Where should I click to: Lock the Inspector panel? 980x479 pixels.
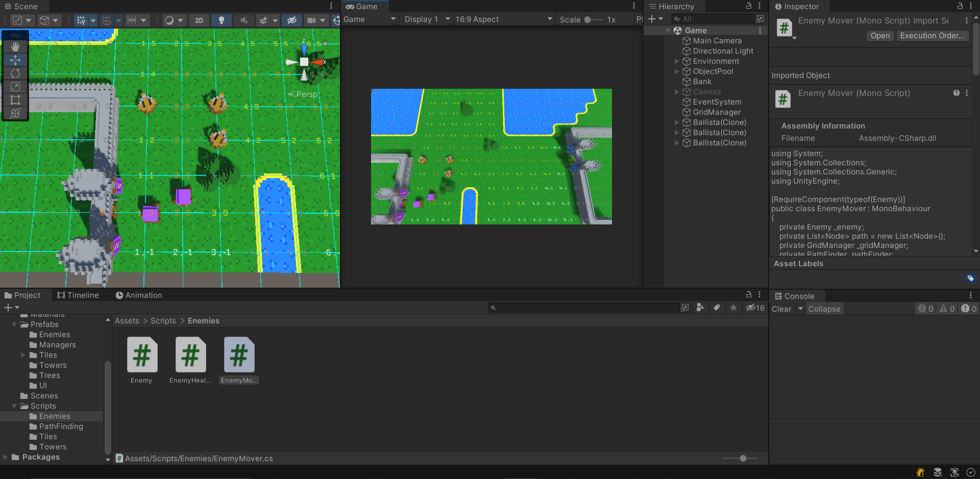tap(960, 6)
